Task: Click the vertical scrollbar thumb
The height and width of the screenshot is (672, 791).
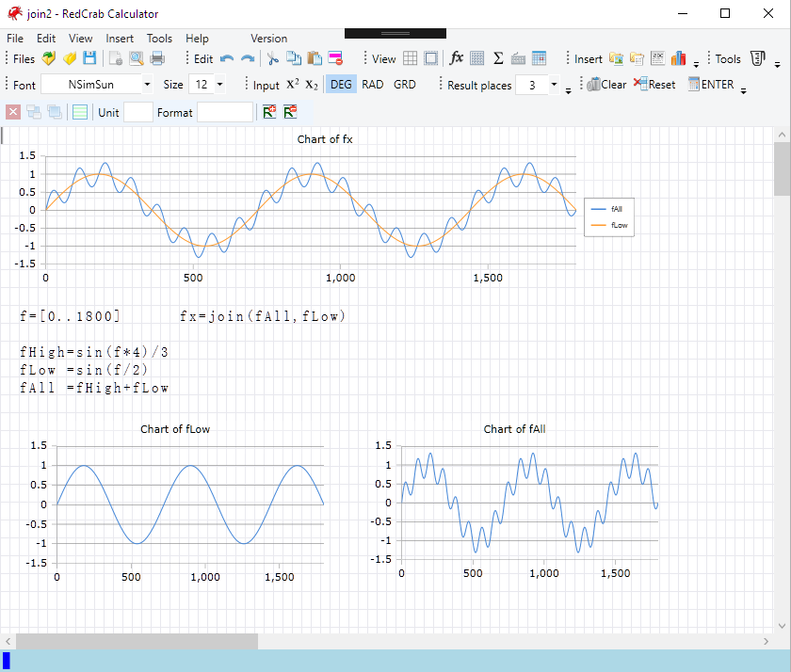Action: point(782,168)
